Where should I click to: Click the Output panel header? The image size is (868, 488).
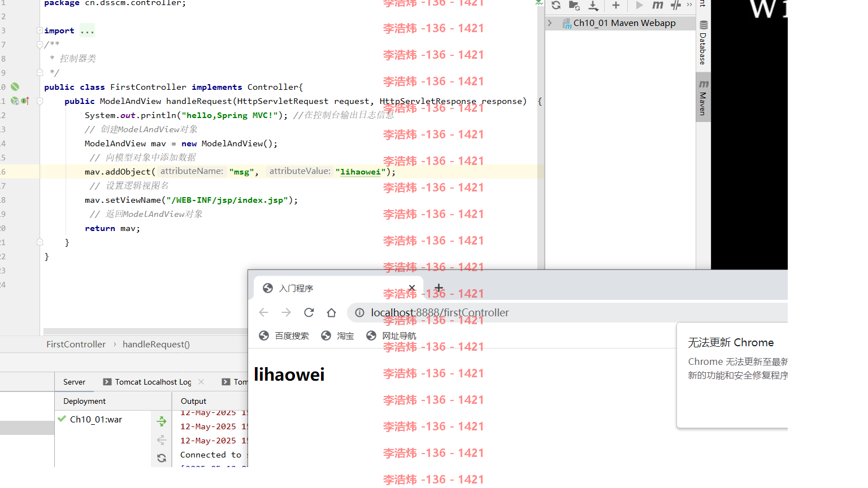tap(194, 401)
